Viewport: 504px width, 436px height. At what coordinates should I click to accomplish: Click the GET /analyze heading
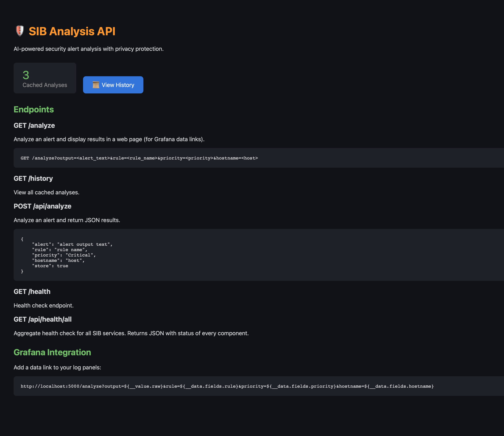click(34, 125)
